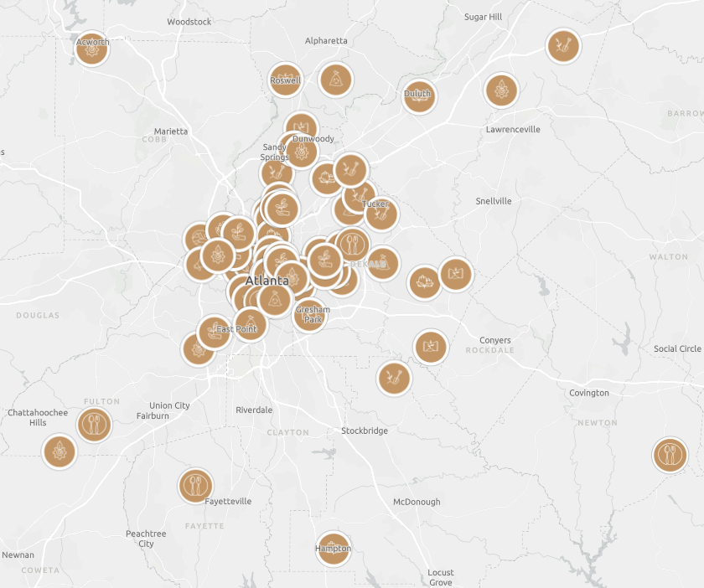Open the cutlery marker near Tucker

point(353,245)
